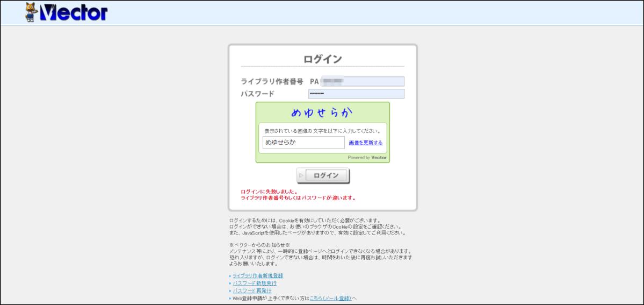Click the PA prefix before the number field
The width and height of the screenshot is (644, 305).
coord(314,82)
